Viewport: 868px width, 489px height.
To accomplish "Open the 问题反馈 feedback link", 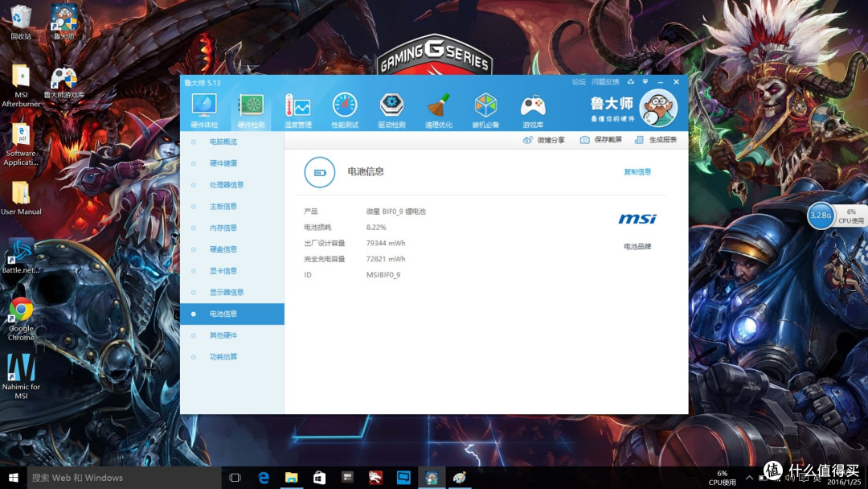I will click(x=605, y=82).
